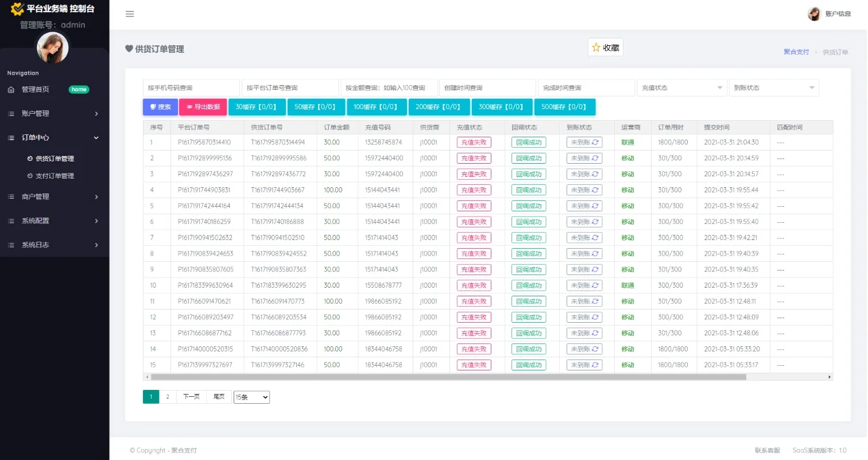Open 支付订单管理 in the sidebar

55,176
